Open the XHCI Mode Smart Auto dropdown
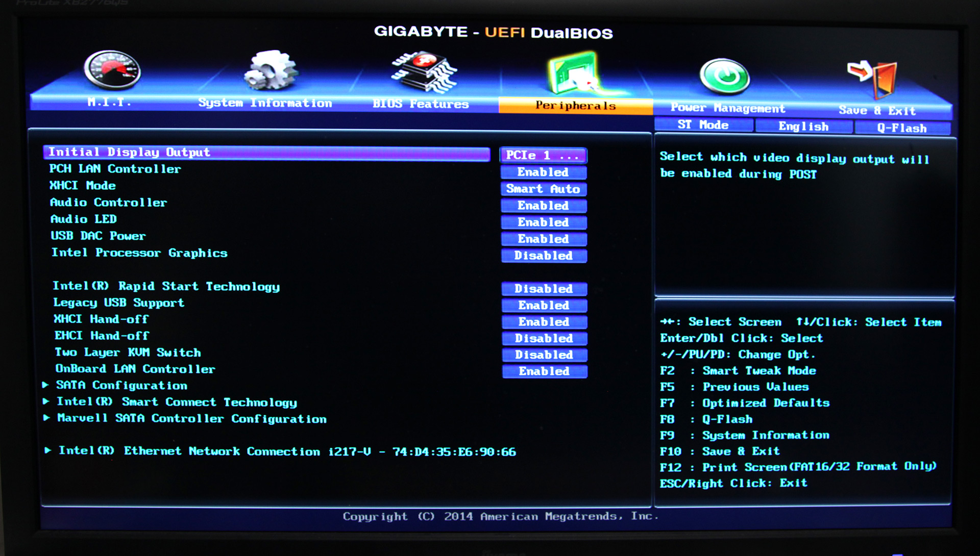The image size is (980, 556). 544,189
